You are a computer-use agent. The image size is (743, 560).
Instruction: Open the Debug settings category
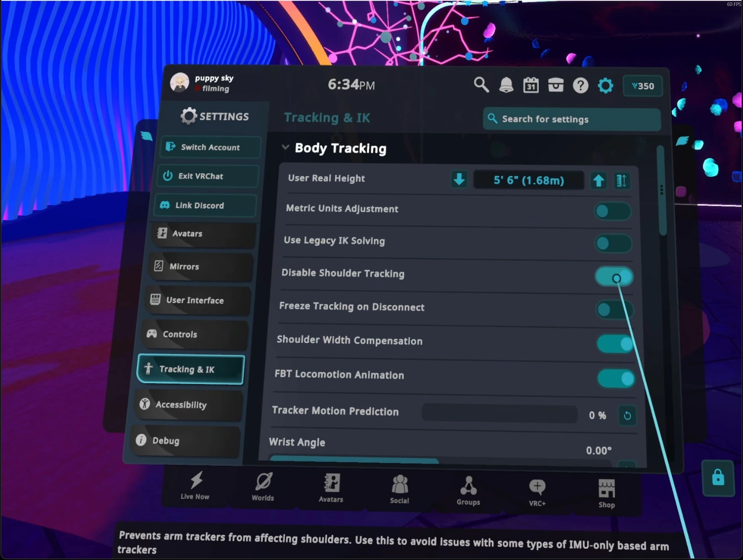[x=184, y=441]
